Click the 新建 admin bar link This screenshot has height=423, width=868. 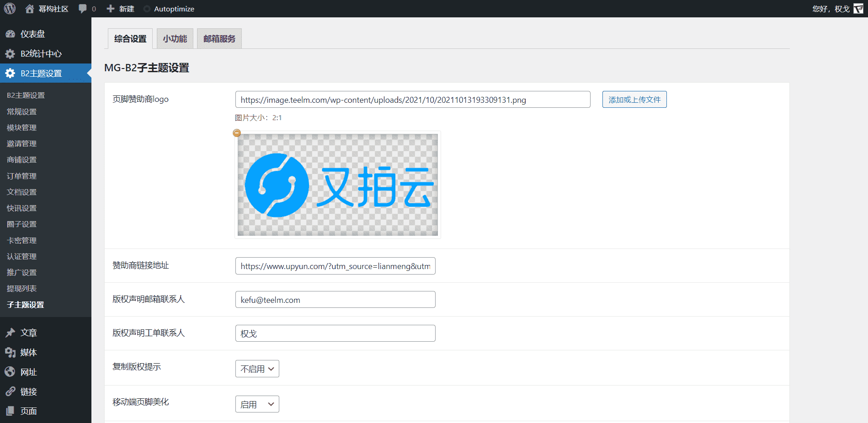[120, 9]
